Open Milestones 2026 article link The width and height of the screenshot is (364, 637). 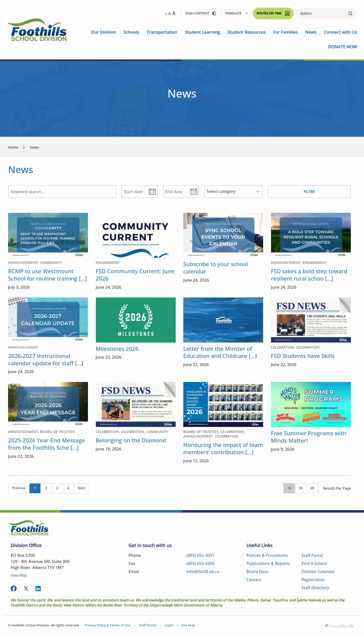point(117,349)
